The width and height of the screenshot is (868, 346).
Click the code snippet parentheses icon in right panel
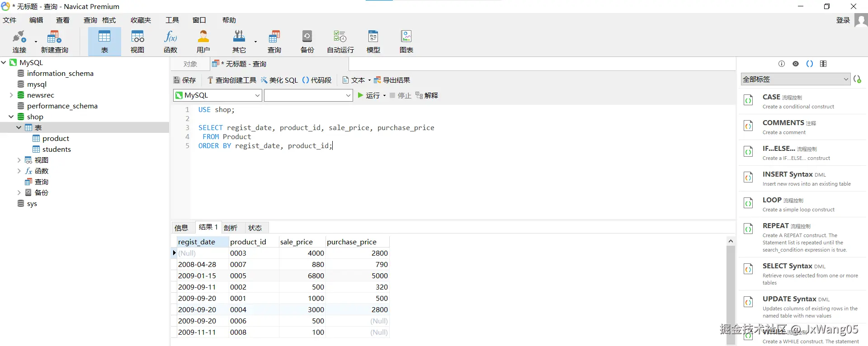pos(810,64)
